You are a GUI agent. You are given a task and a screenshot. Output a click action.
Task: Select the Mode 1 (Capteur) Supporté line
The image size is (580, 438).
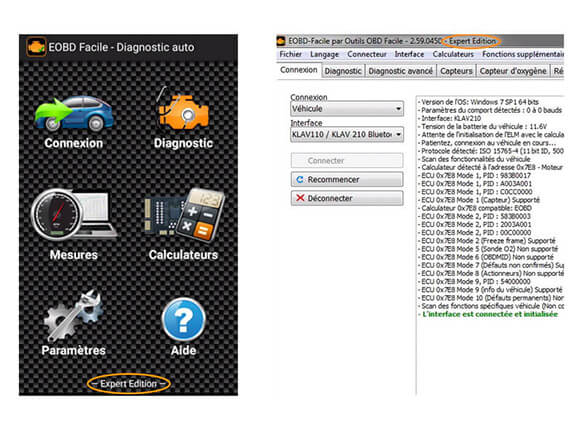click(479, 200)
